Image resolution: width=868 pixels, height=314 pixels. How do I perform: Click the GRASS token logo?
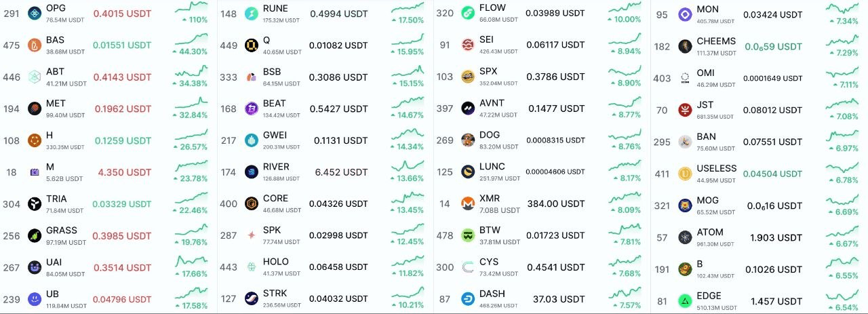[35, 235]
